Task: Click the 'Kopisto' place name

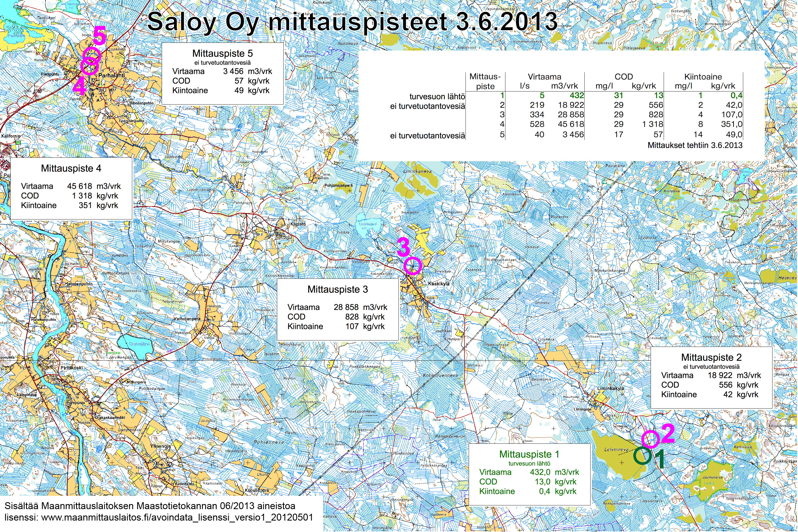Action: (x=298, y=224)
